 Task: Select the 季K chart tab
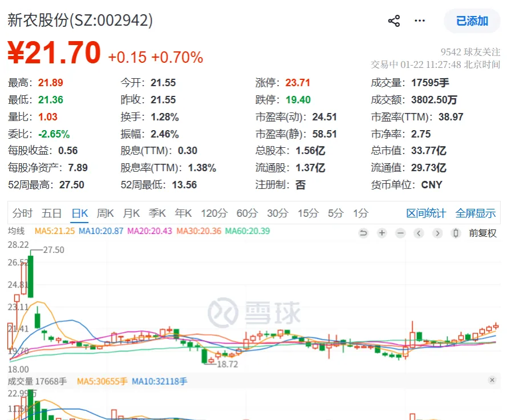pyautogui.click(x=157, y=213)
